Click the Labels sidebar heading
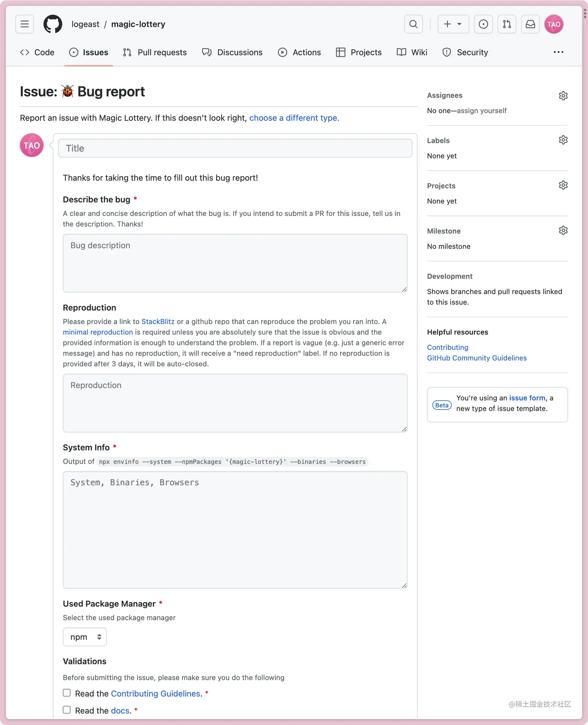Image resolution: width=588 pixels, height=725 pixels. point(438,140)
